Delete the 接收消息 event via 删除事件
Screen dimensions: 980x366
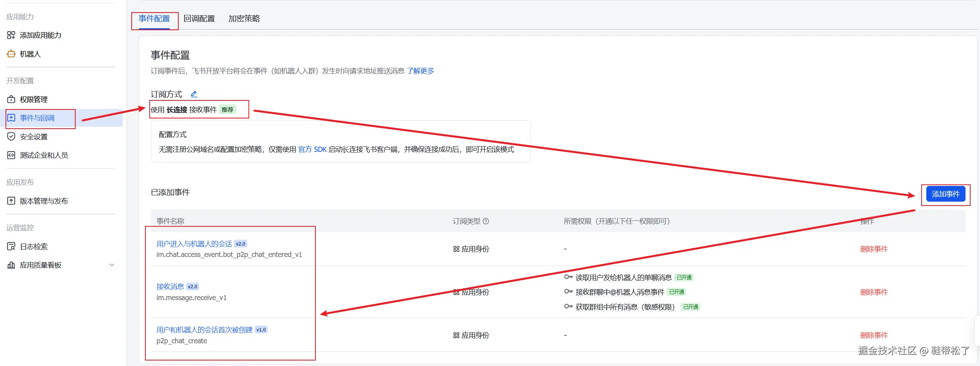click(875, 292)
